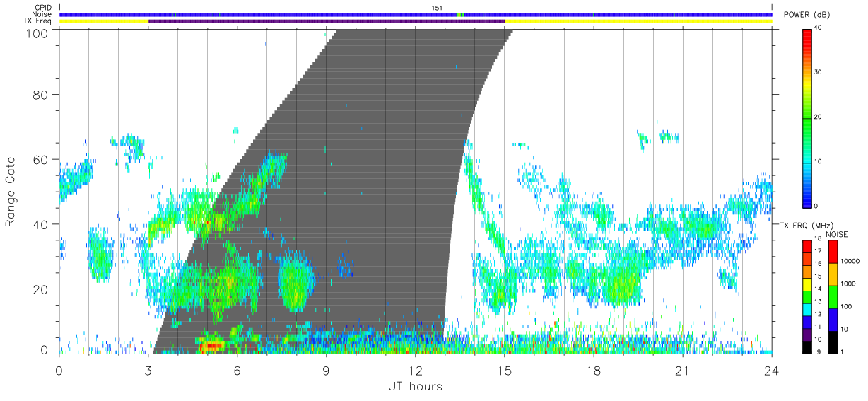Click the UT hours axis title
This screenshot has width=868, height=401.
pos(414,386)
